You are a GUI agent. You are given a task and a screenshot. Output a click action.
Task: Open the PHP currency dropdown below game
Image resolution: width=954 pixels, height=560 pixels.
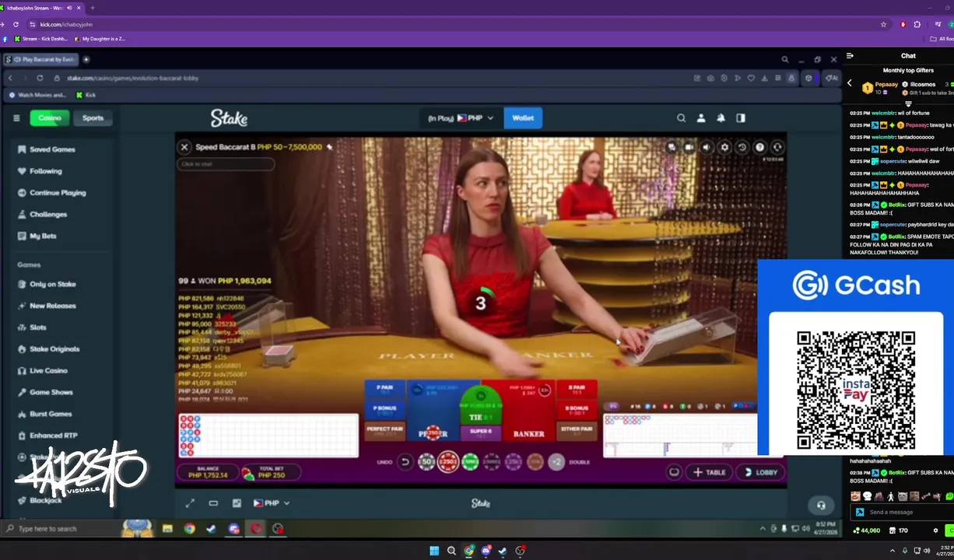(272, 503)
